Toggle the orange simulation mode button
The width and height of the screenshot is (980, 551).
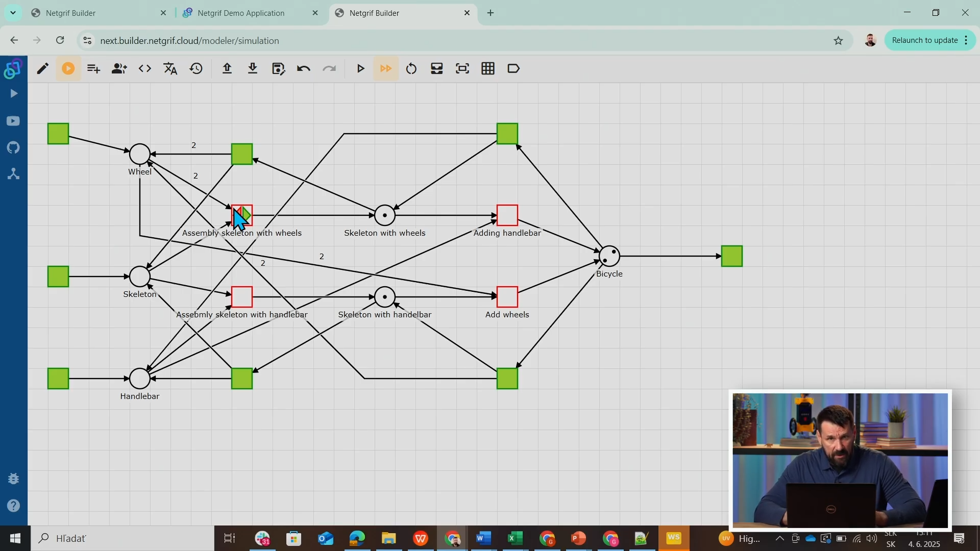68,68
